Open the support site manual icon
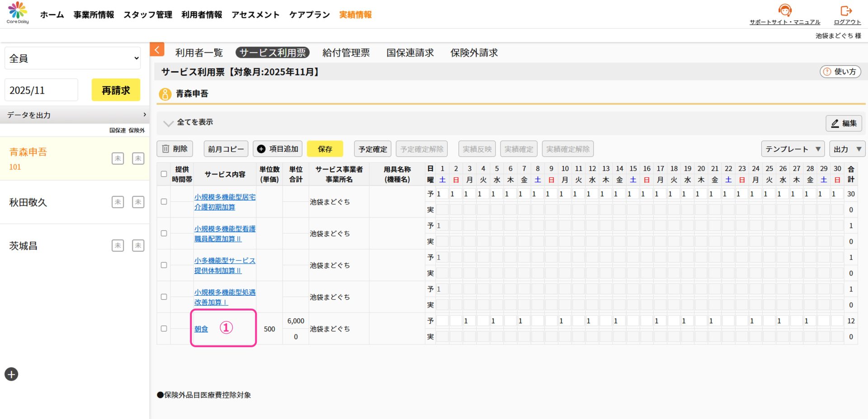868x419 pixels. coord(784,11)
